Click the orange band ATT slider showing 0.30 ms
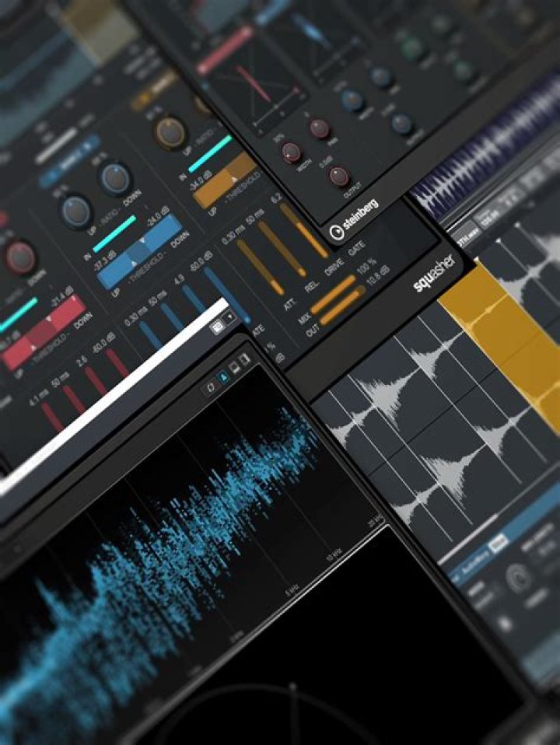Image resolution: width=560 pixels, height=745 pixels. click(260, 267)
